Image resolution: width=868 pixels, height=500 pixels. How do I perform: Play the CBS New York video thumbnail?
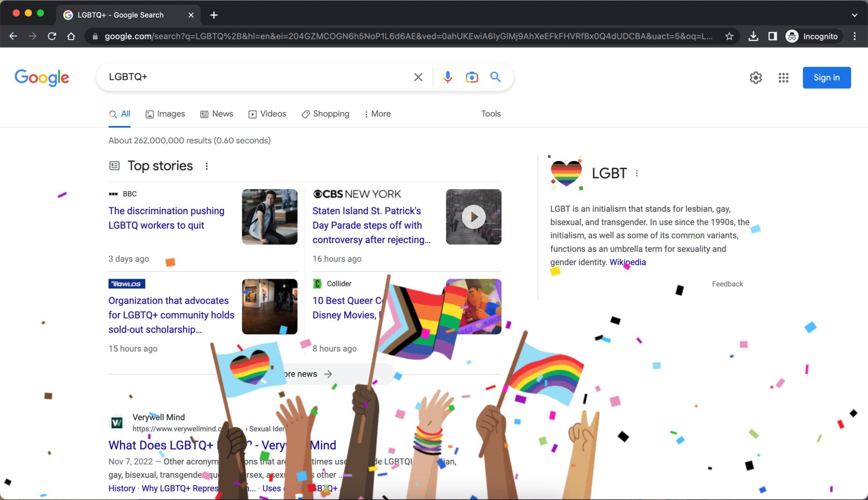(x=473, y=217)
